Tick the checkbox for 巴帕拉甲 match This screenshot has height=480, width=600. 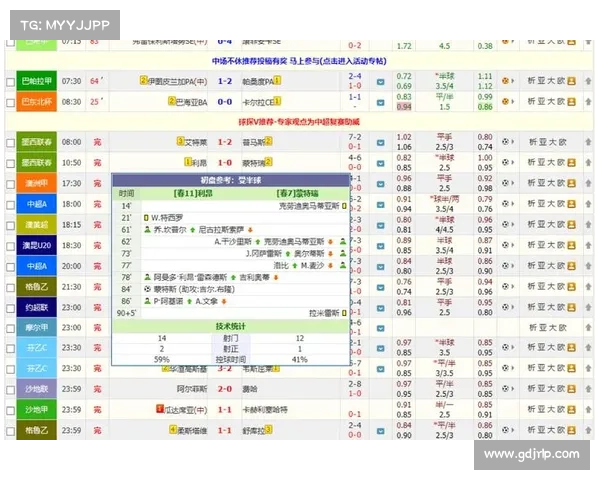(10, 81)
